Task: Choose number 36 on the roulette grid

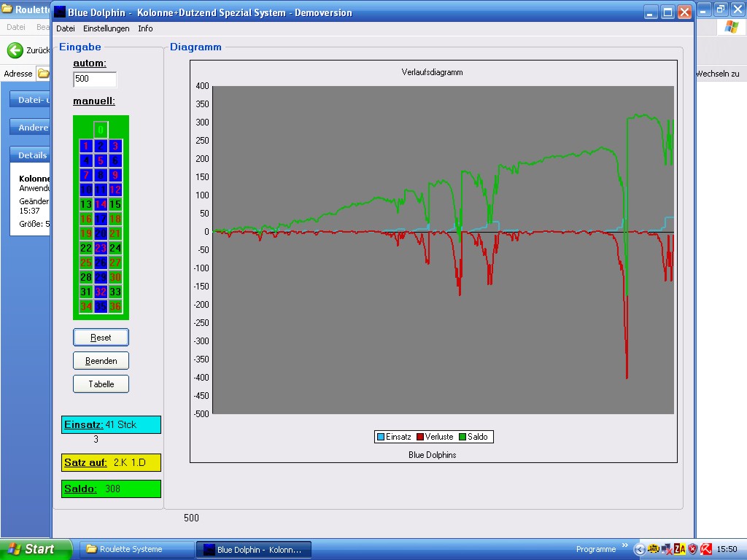Action: 115,307
